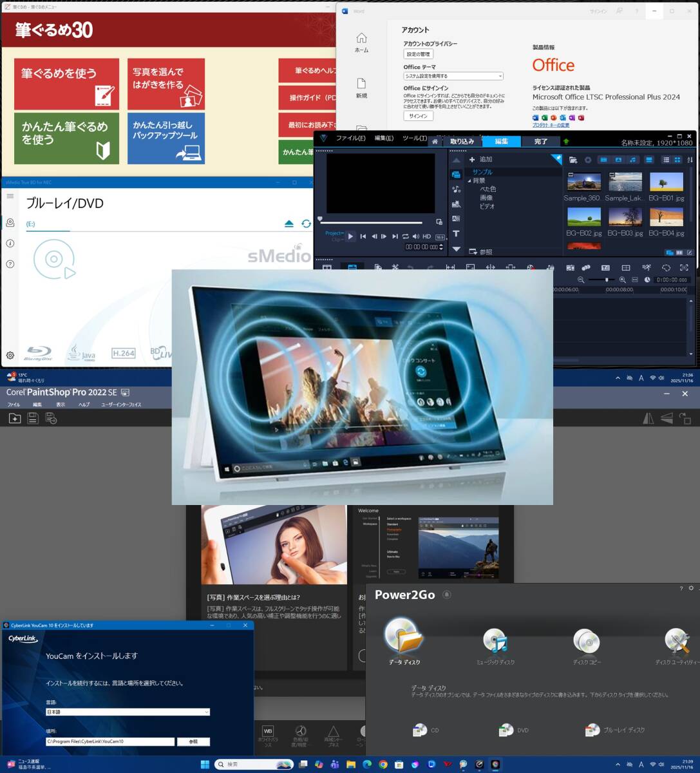The width and height of the screenshot is (700, 773).
Task: Select ビデオ under 背景 in library
Action: coord(487,207)
